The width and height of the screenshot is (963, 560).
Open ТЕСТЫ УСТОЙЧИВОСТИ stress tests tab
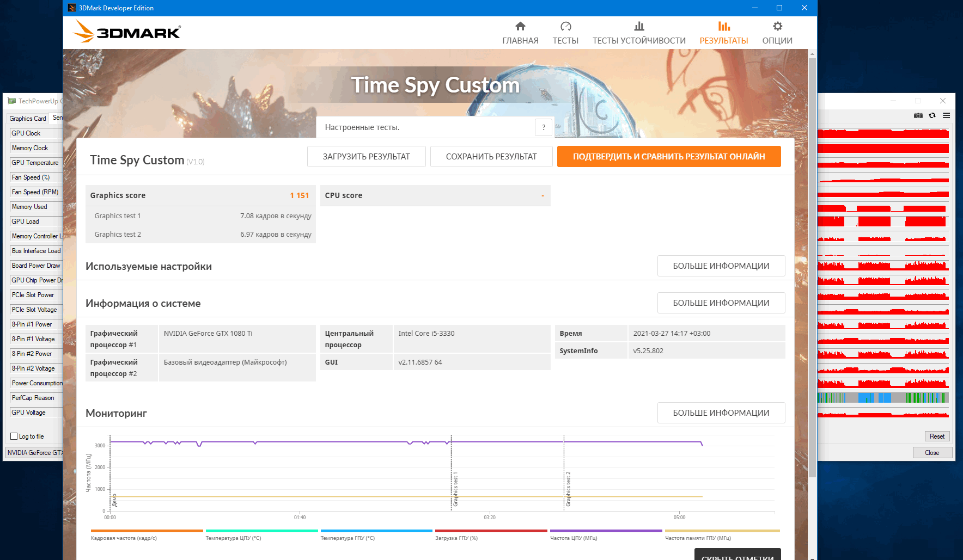(639, 33)
